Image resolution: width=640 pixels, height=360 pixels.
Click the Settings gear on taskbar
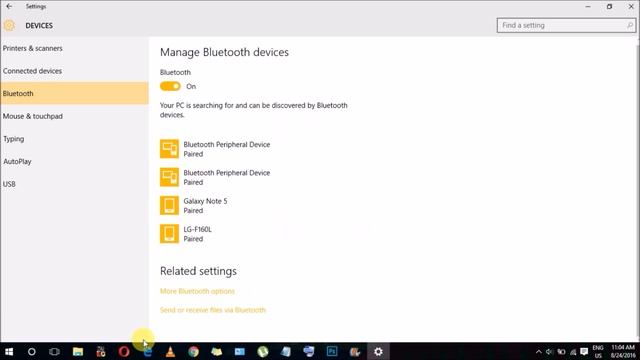tap(378, 351)
